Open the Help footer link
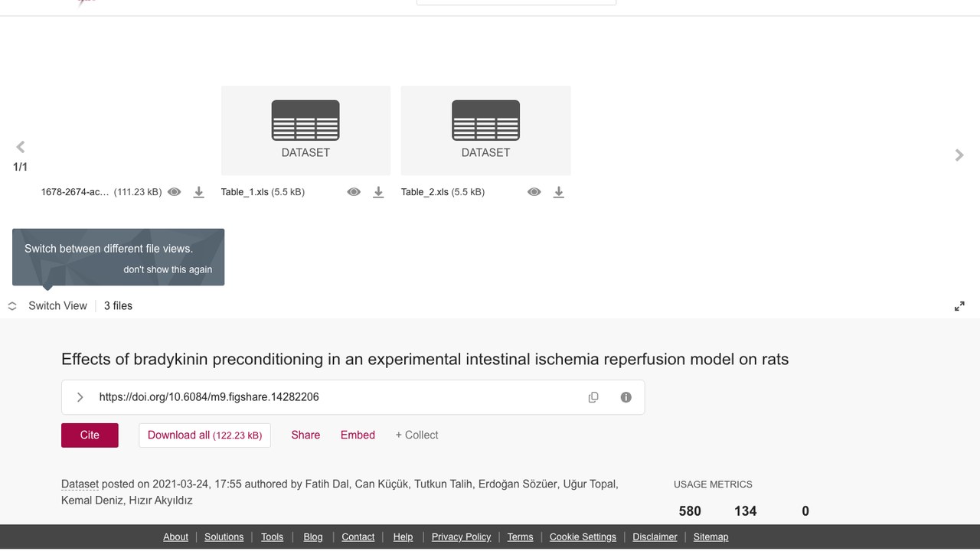The height and width of the screenshot is (551, 980). (x=403, y=537)
